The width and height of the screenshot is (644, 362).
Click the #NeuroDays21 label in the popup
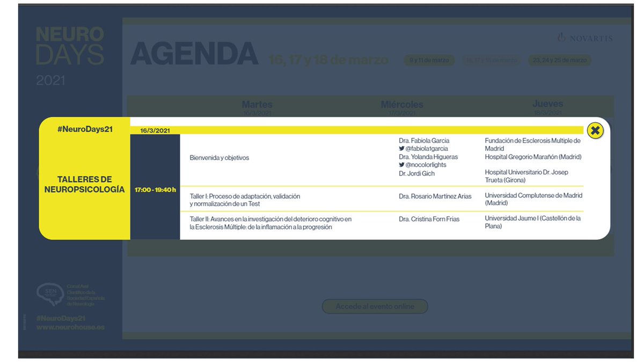(x=84, y=129)
